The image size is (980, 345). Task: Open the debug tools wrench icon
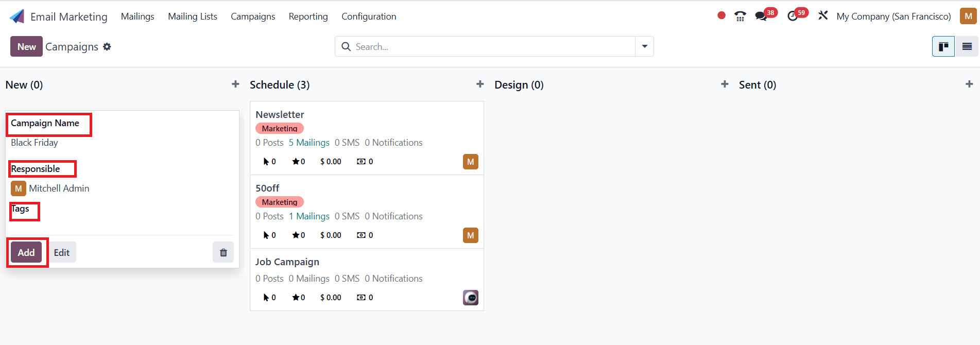[823, 16]
